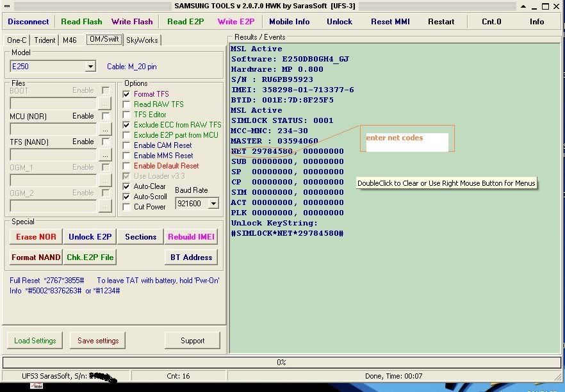Open Sections button
The image size is (565, 392).
tap(140, 237)
